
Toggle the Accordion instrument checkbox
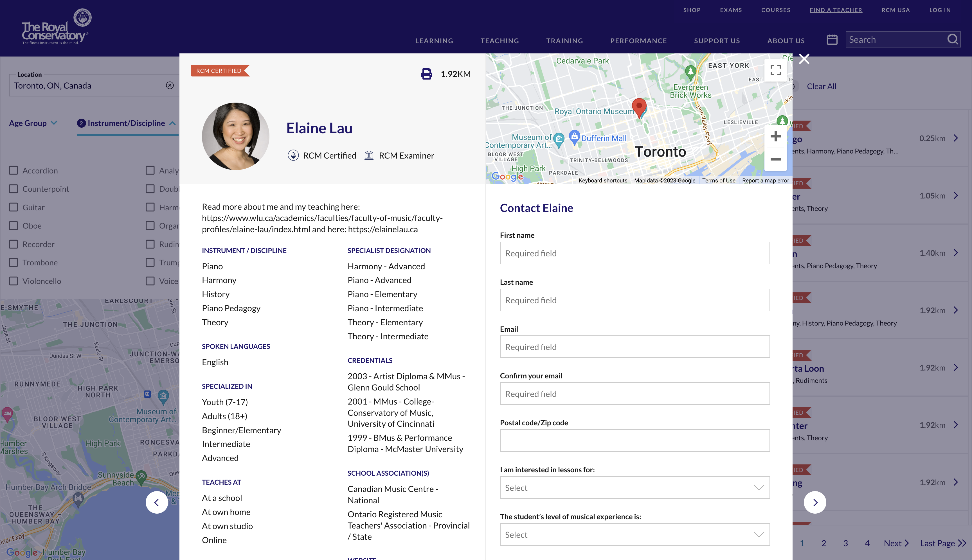13,170
